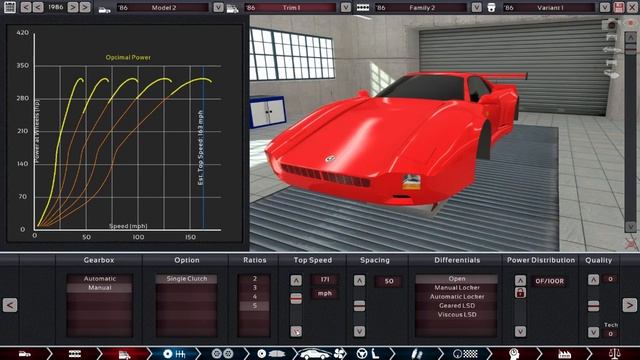Choose 4 gear ratios
The height and width of the screenshot is (360, 640).
254,296
